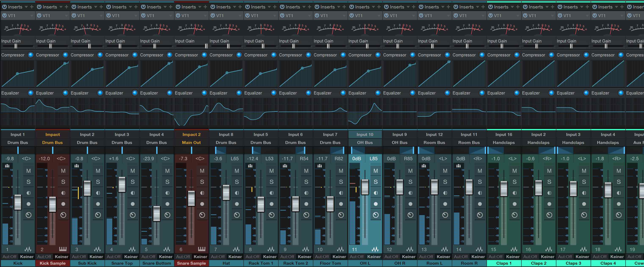
Task: Open EQ curve display on OH L
Action: tap(365, 112)
